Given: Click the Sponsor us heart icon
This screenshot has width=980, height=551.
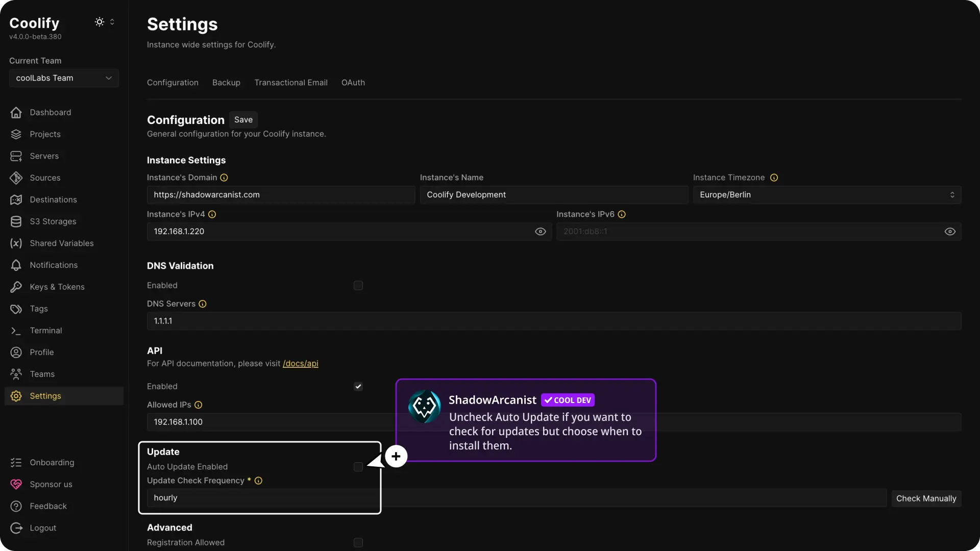Looking at the screenshot, I should (16, 484).
